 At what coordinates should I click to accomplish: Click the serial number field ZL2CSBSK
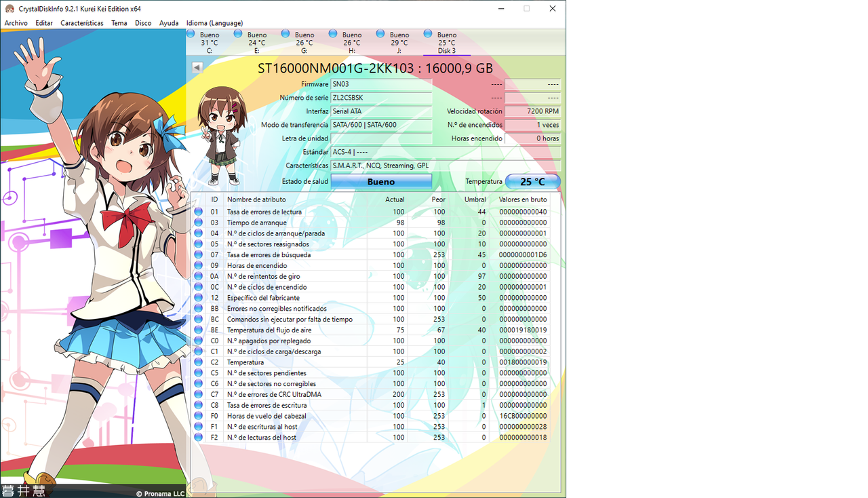click(x=381, y=98)
